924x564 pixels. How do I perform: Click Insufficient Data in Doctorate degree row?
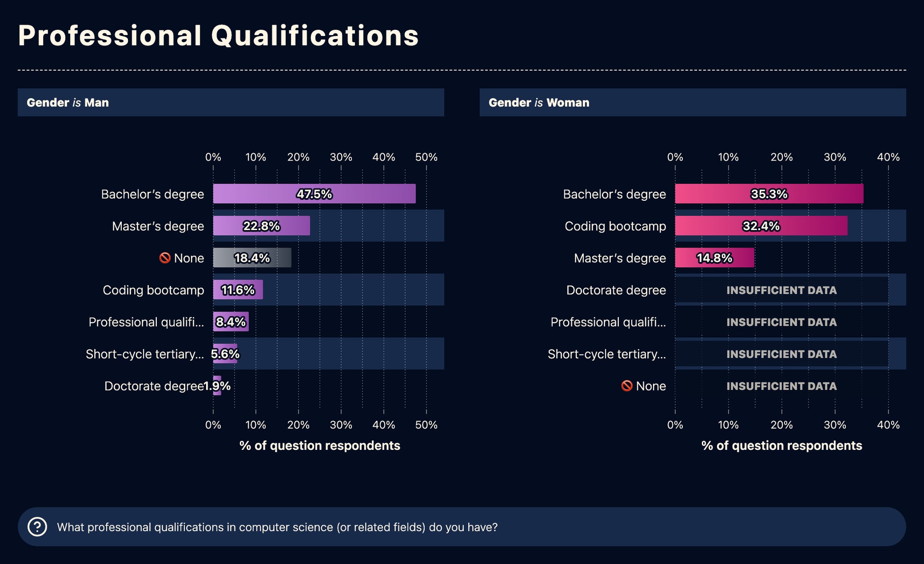781,290
